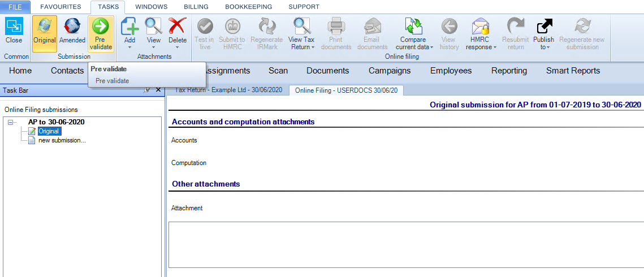Viewport: 644px width, 277px height.
Task: Click the Test in live icon
Action: point(205,27)
